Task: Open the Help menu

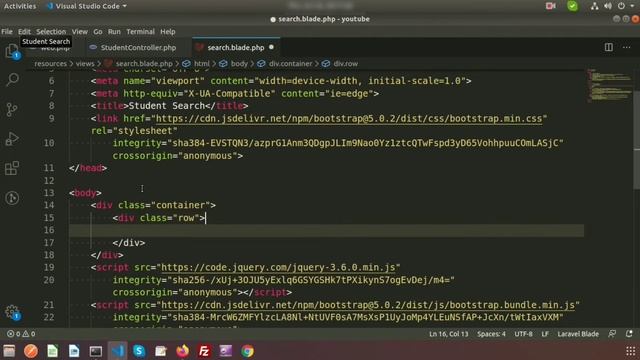Action: (168, 31)
